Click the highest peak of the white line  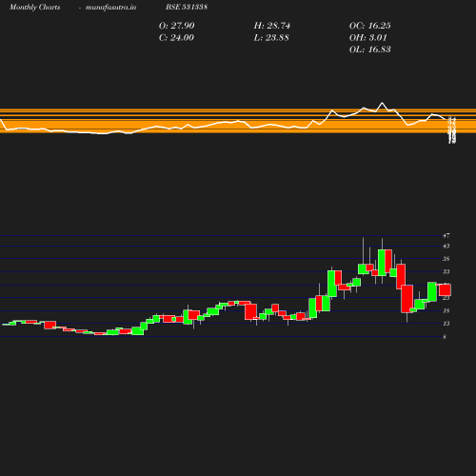(x=382, y=103)
